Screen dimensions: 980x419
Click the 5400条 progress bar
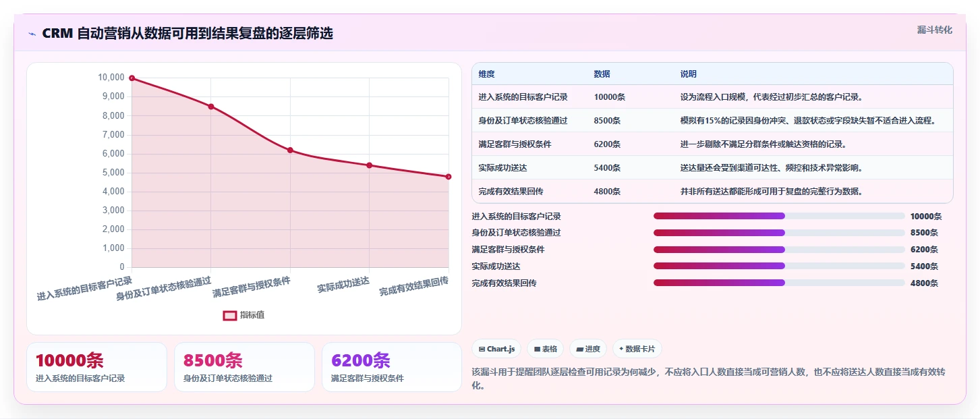tap(779, 266)
